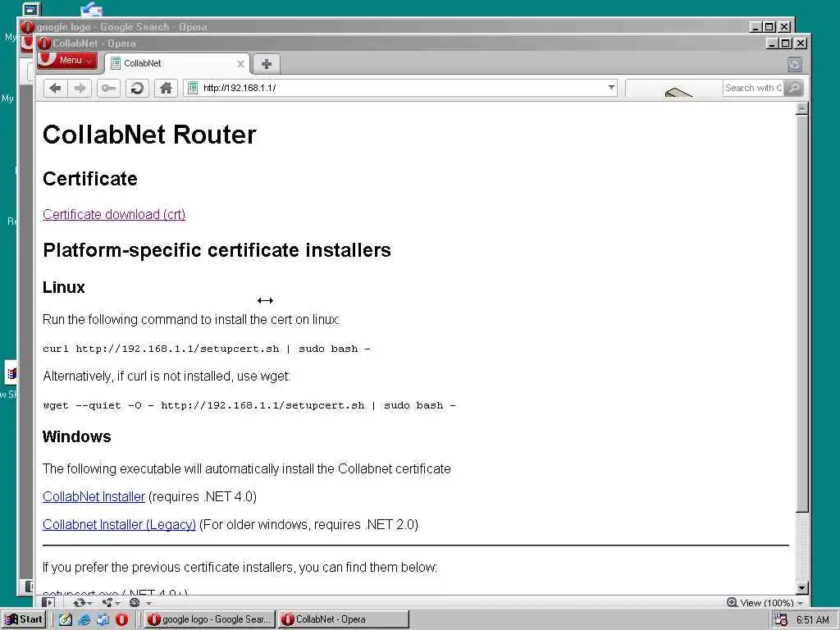Open the Opera Unite status icon

[x=107, y=602]
